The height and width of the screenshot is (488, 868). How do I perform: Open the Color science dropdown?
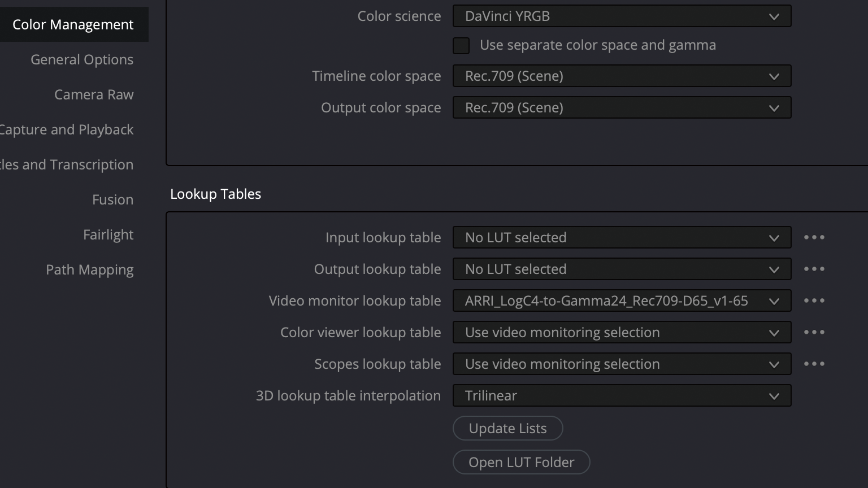tap(622, 16)
